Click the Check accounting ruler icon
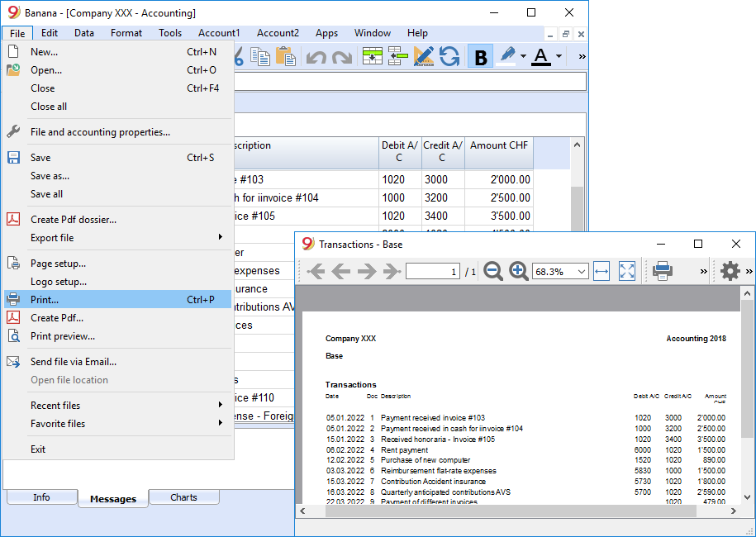 [423, 56]
